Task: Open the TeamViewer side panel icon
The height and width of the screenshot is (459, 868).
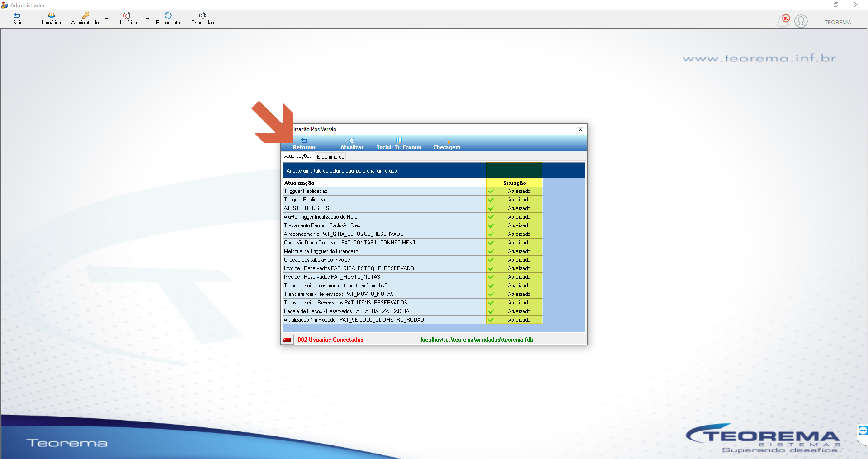Action: pyautogui.click(x=863, y=431)
